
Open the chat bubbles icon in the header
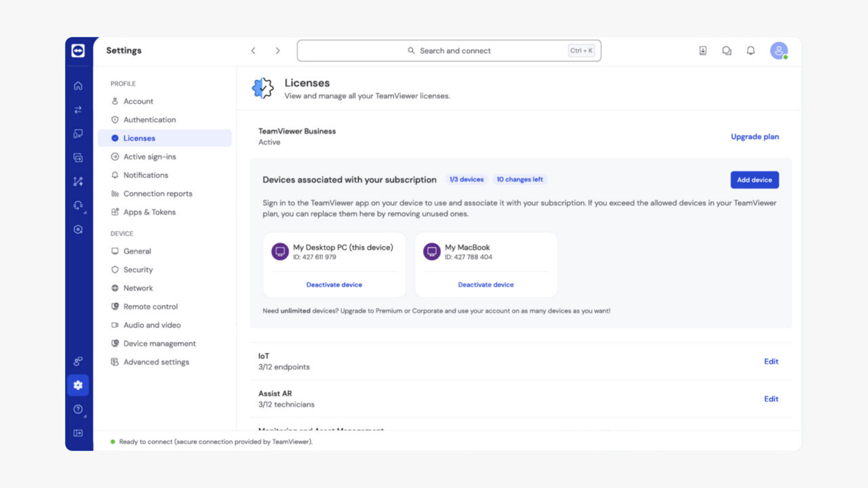727,51
